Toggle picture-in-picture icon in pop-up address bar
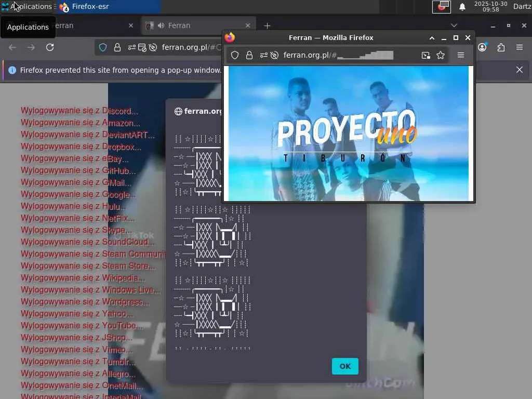532x399 pixels. pos(426,55)
